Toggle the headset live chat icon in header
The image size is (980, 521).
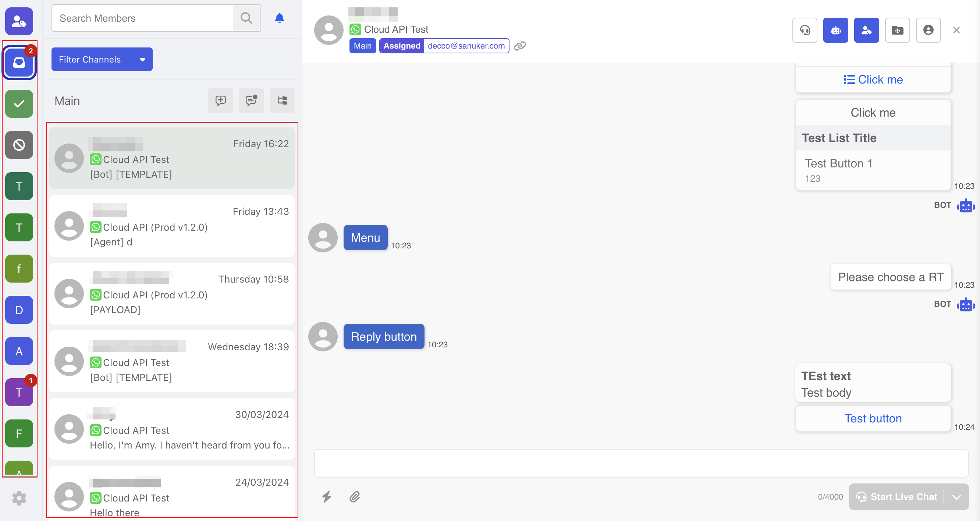[x=805, y=30]
